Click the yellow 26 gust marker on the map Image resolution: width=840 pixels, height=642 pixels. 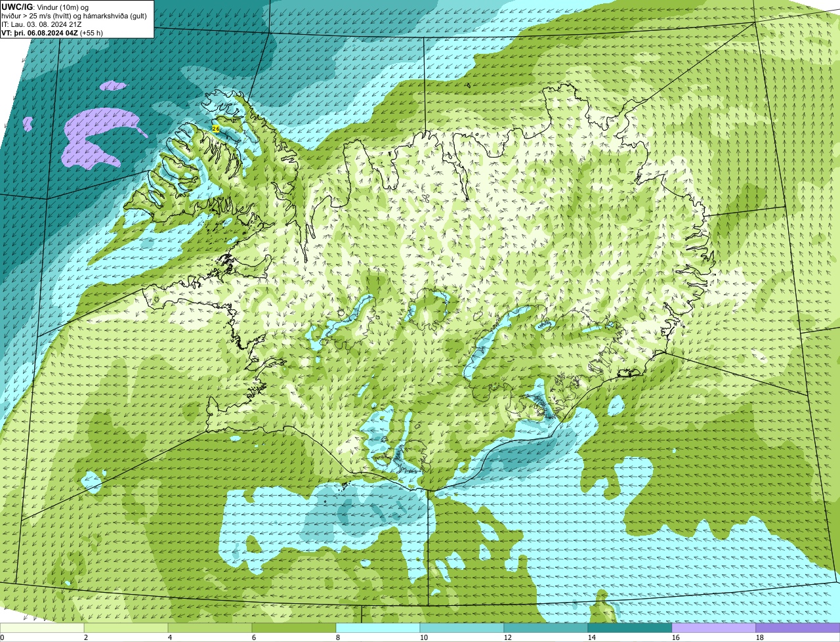coord(215,129)
